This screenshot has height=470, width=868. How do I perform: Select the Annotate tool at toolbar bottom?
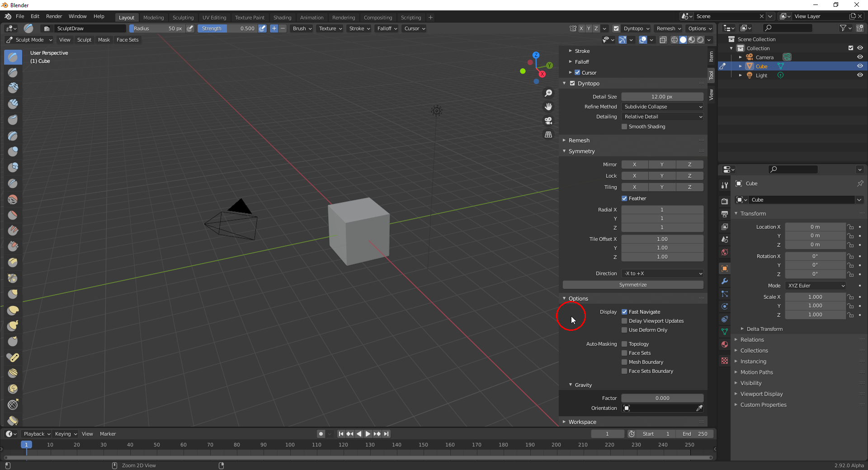[13, 420]
